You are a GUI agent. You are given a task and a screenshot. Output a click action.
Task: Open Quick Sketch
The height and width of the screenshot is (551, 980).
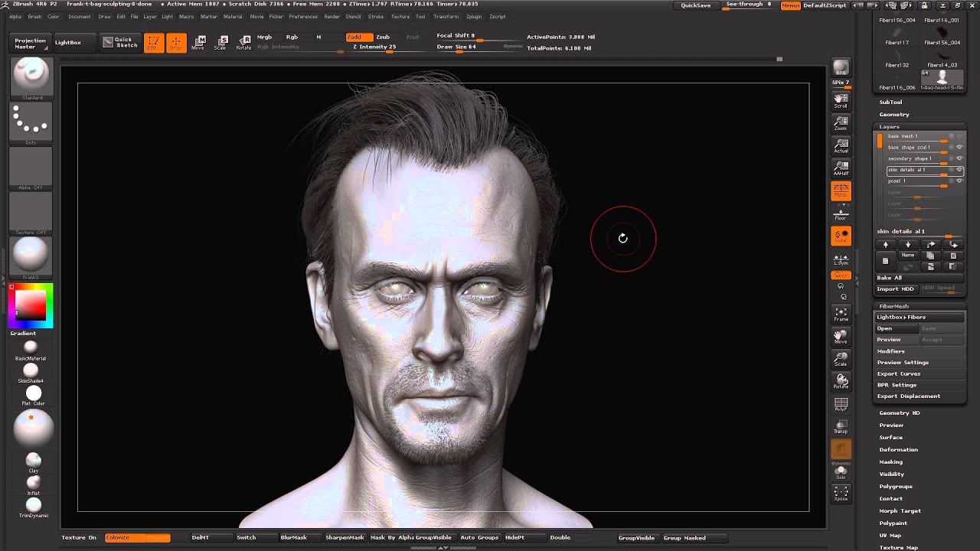tap(120, 43)
